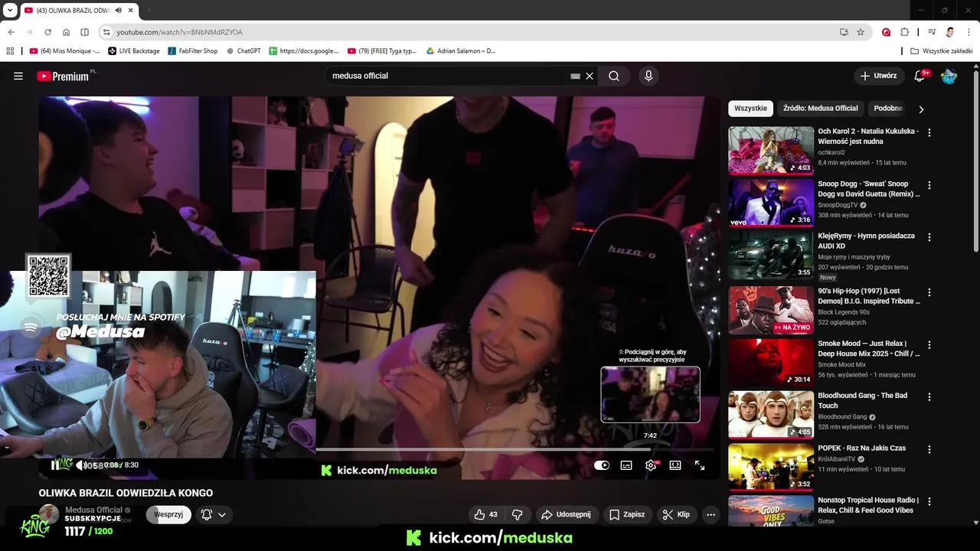The image size is (980, 551).
Task: Open options for 90's Hip-Hop live stream
Action: (x=929, y=292)
